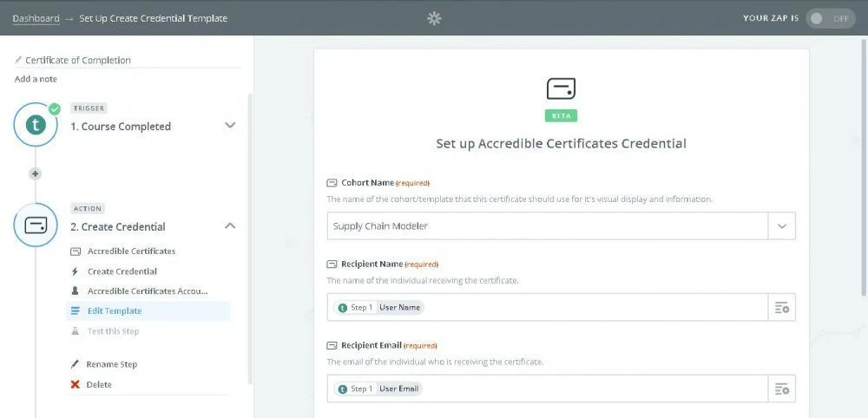Open insert field icon for Recipient Name
Screen dimensions: 868x418
pyautogui.click(x=781, y=308)
